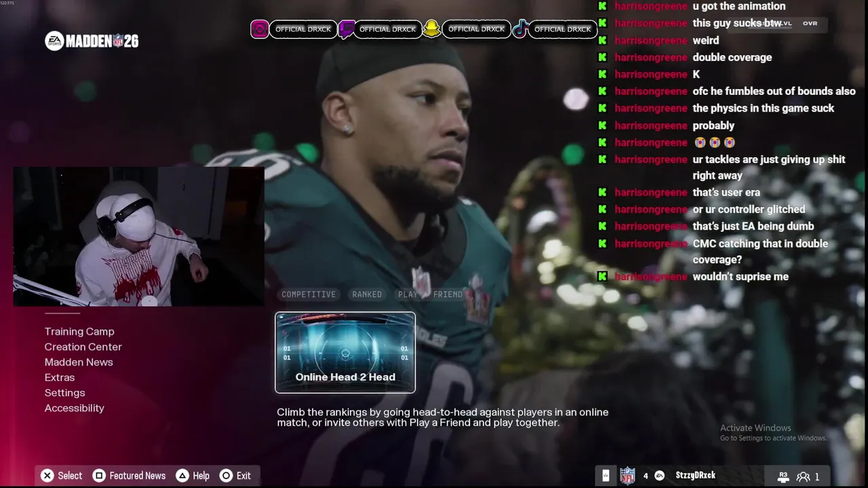
Task: Click the Exit prompt label
Action: (x=244, y=476)
